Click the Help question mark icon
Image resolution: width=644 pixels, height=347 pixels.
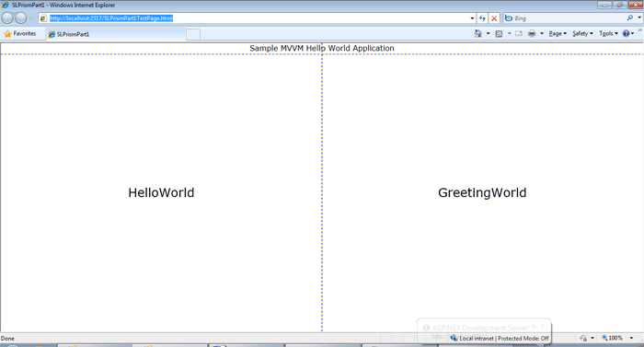pyautogui.click(x=626, y=34)
